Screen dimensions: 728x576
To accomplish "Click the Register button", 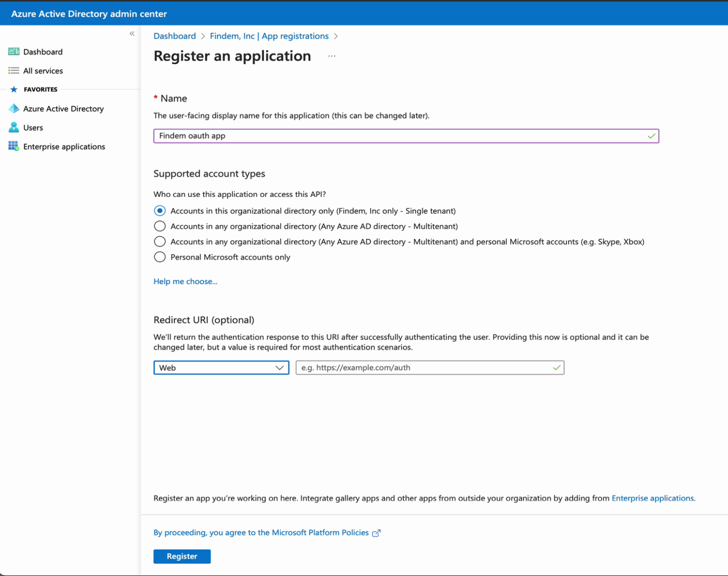I will [x=182, y=557].
